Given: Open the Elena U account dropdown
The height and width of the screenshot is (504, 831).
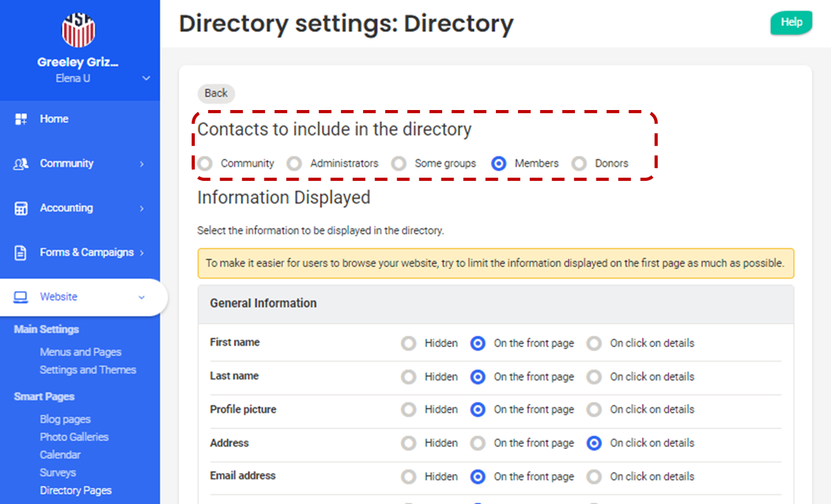Looking at the screenshot, I should tap(146, 78).
